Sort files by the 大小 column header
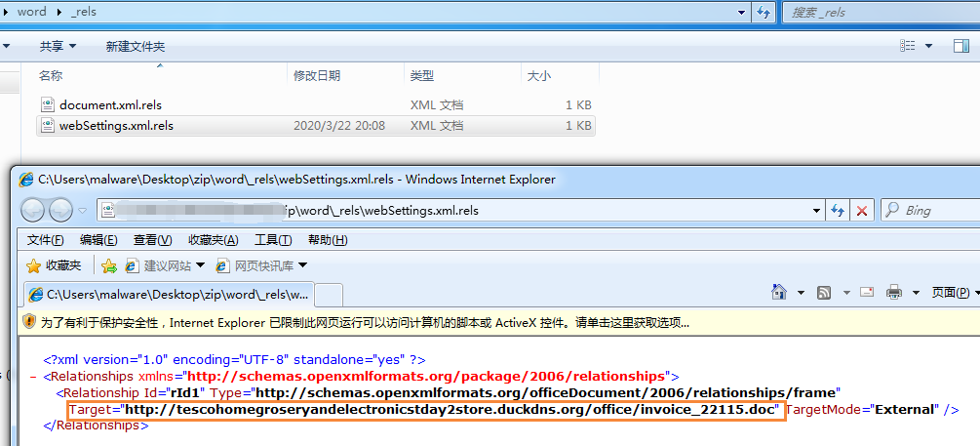The image size is (980, 446). (x=539, y=76)
